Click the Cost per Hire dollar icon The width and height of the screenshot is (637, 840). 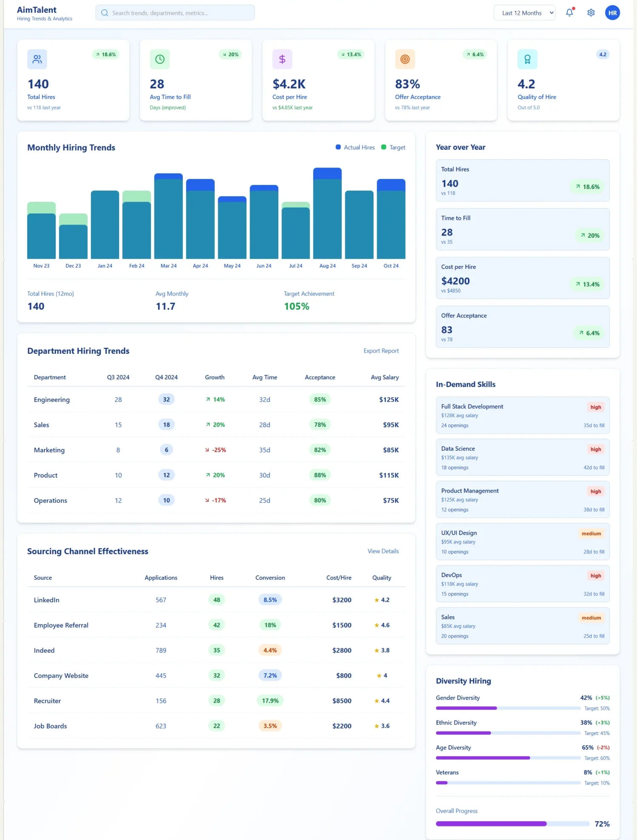(x=282, y=59)
